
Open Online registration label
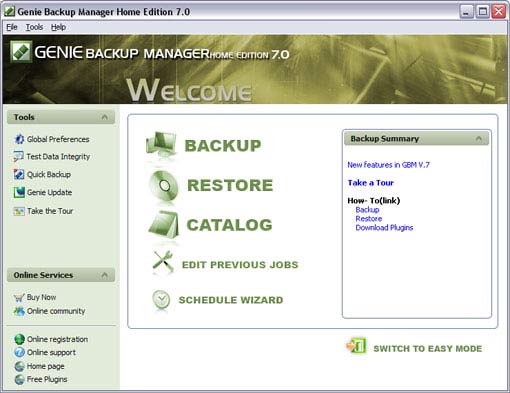tap(57, 339)
